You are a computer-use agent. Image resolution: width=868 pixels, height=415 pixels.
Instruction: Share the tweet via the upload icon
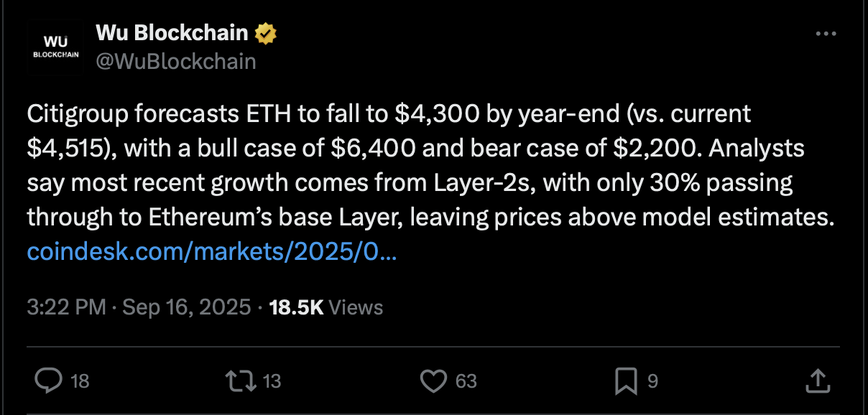coord(818,381)
